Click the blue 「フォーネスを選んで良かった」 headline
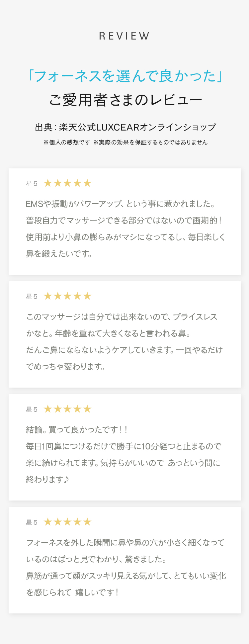Screen dimensions: 249x644 [124, 76]
